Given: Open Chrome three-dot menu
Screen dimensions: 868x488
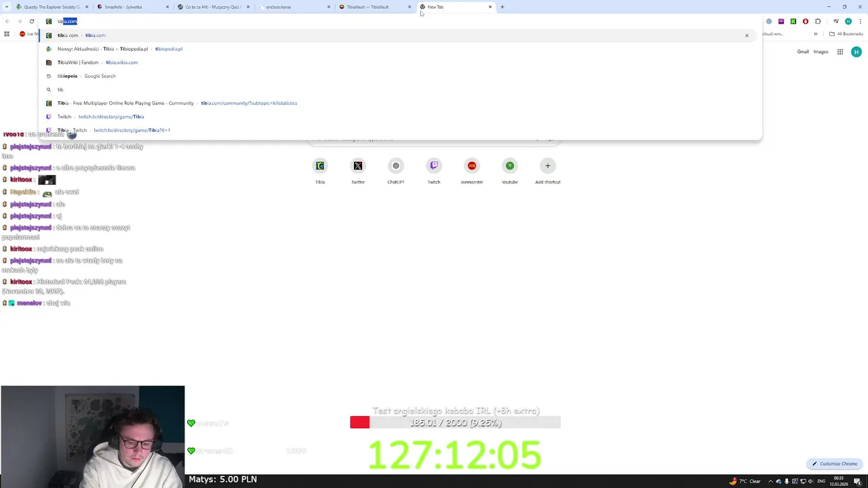Looking at the screenshot, I should (x=859, y=21).
